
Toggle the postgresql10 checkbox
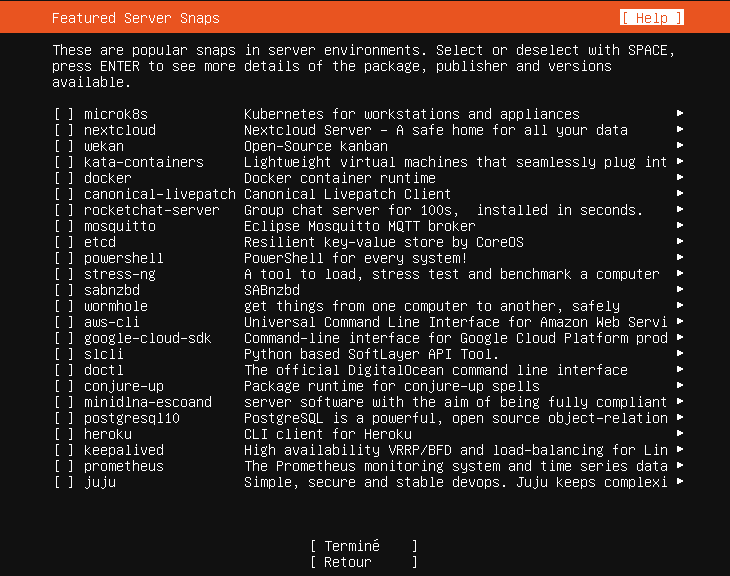(64, 418)
